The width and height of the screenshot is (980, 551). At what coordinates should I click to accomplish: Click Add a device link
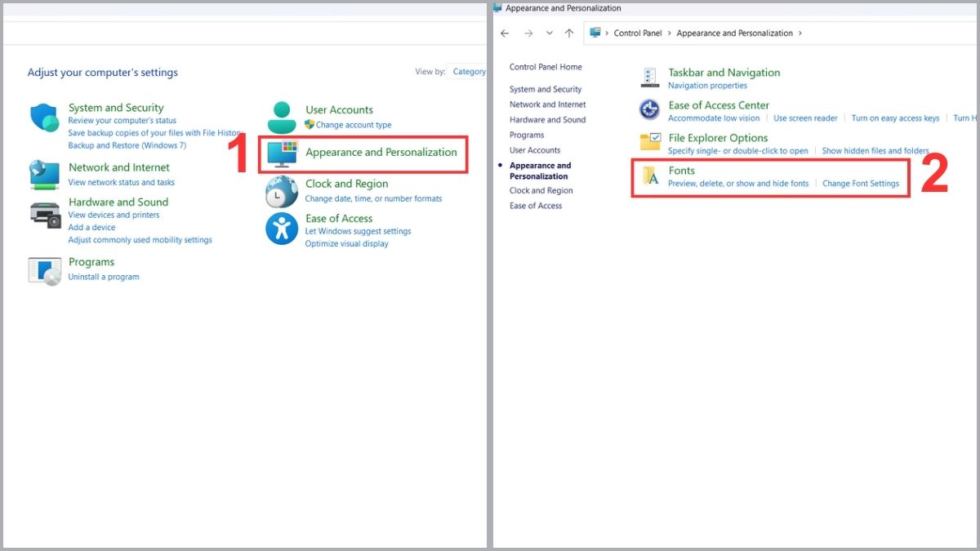92,227
